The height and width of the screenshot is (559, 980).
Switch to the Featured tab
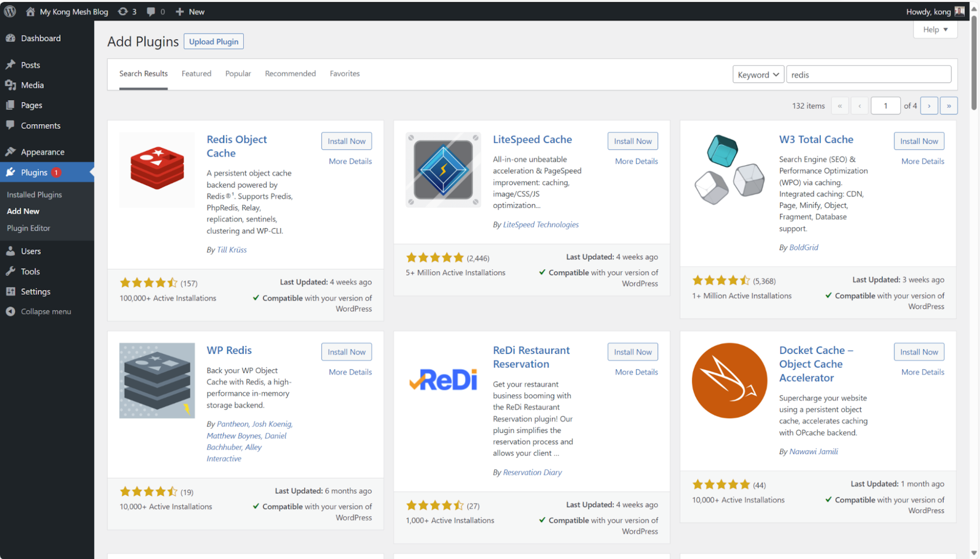[196, 74]
